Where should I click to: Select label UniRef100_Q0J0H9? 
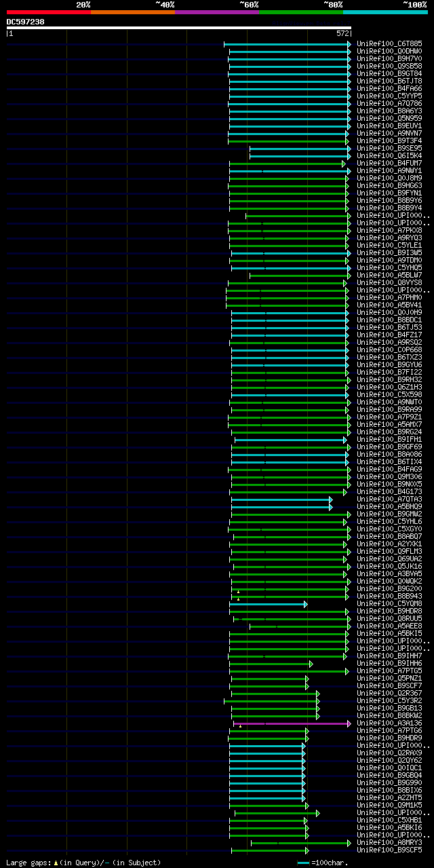click(391, 312)
